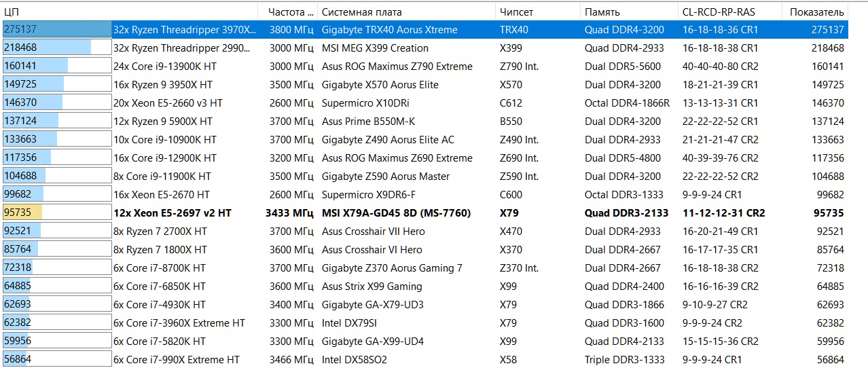Click the MSI X79A-GD45 8D (MS-7760) cell
The width and height of the screenshot is (868, 368).
(397, 213)
